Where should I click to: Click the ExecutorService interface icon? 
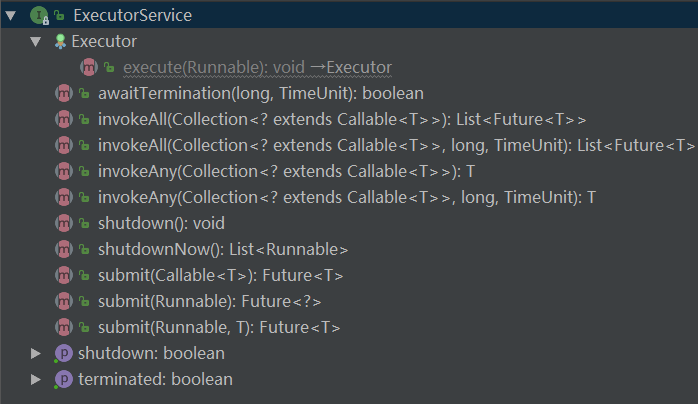(x=38, y=15)
